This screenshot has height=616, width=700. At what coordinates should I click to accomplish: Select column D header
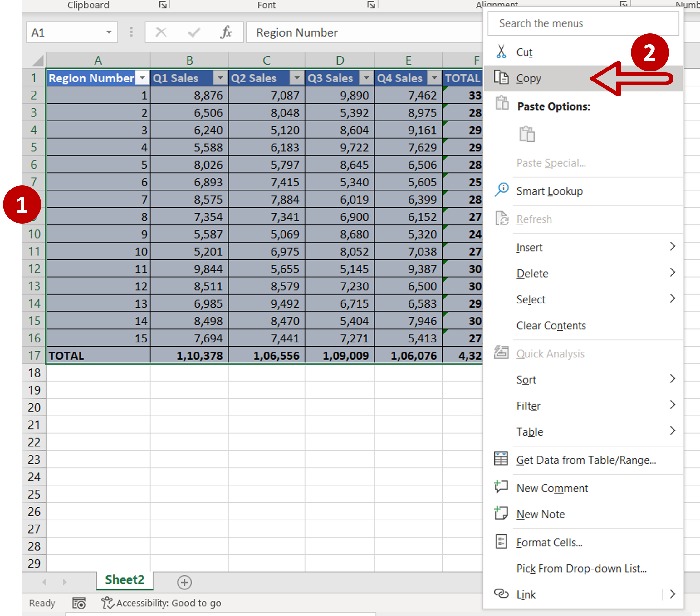340,60
